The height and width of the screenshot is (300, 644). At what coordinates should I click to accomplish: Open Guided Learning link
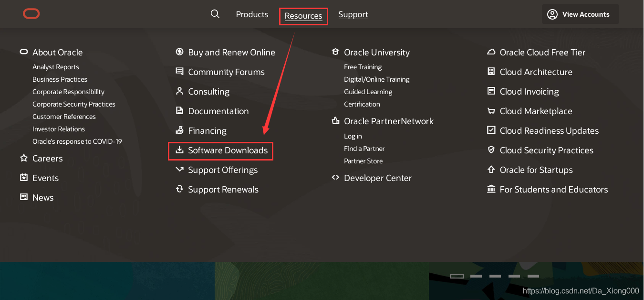(368, 92)
